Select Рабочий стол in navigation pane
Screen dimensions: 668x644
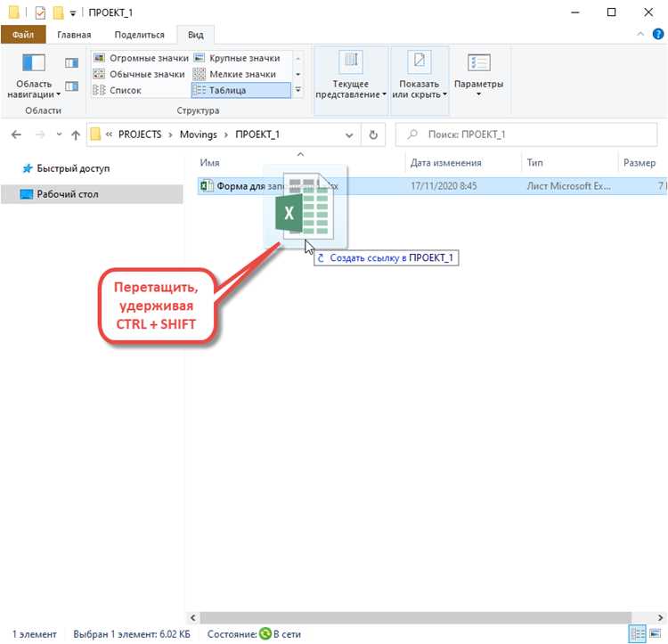(92, 194)
